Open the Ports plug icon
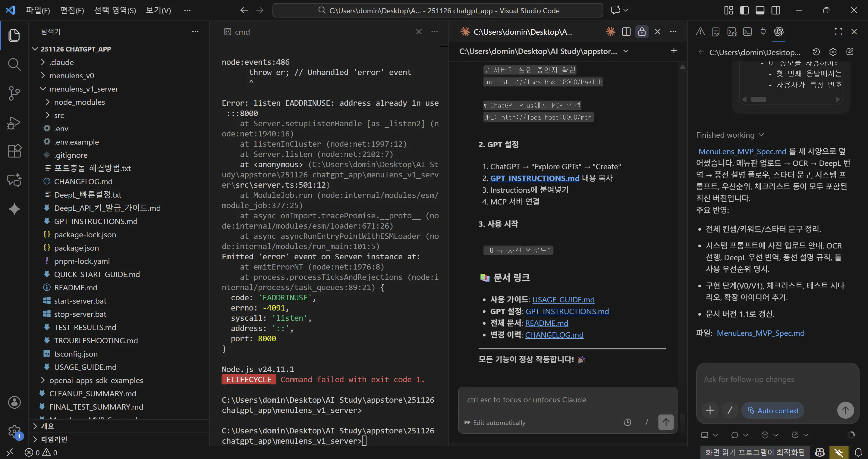 click(763, 32)
